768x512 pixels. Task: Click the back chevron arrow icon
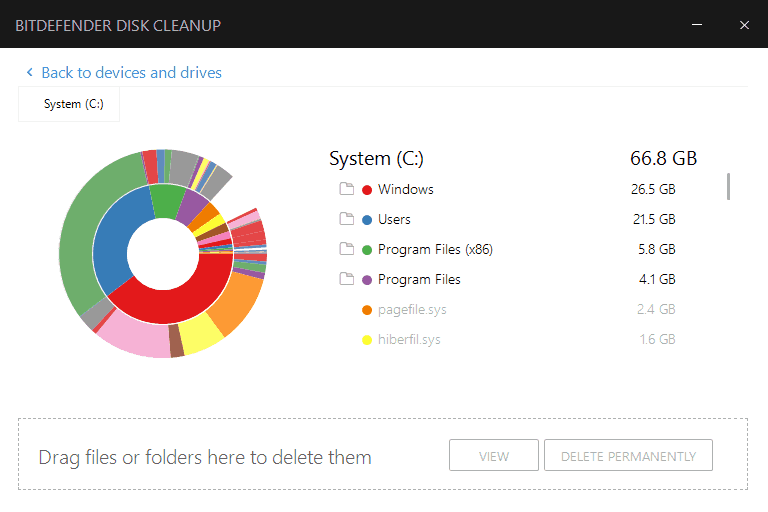coord(29,73)
